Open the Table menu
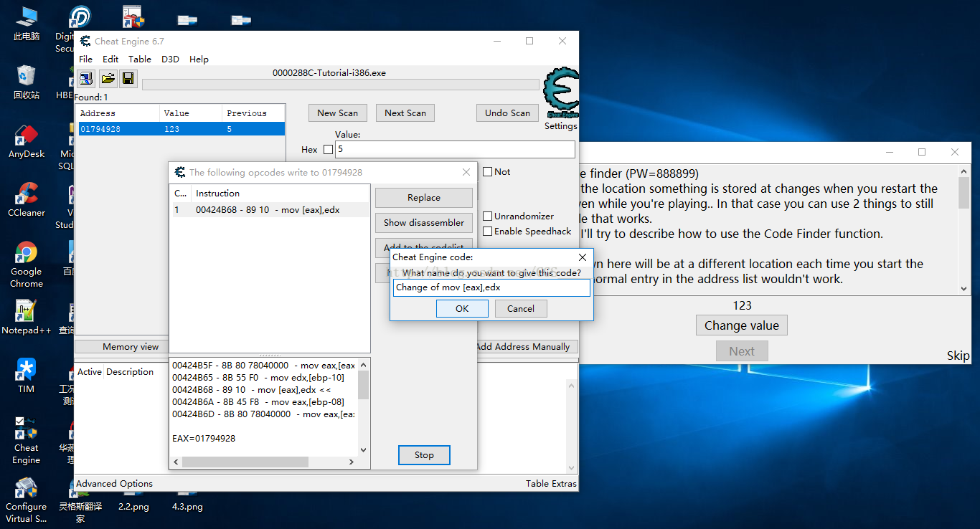This screenshot has height=529, width=980. (140, 59)
